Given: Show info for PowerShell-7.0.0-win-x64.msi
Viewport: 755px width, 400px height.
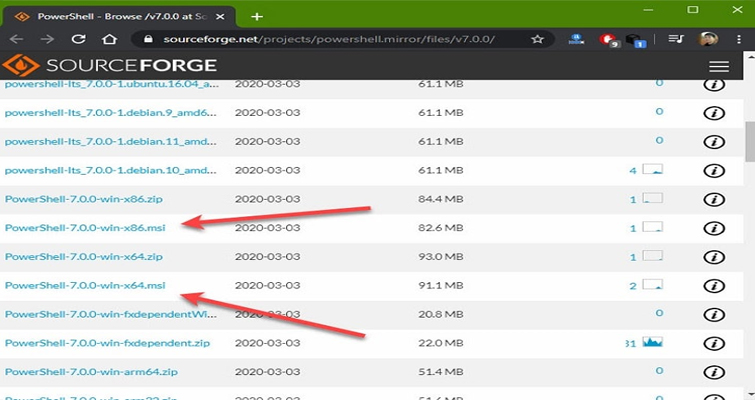Looking at the screenshot, I should [x=714, y=286].
